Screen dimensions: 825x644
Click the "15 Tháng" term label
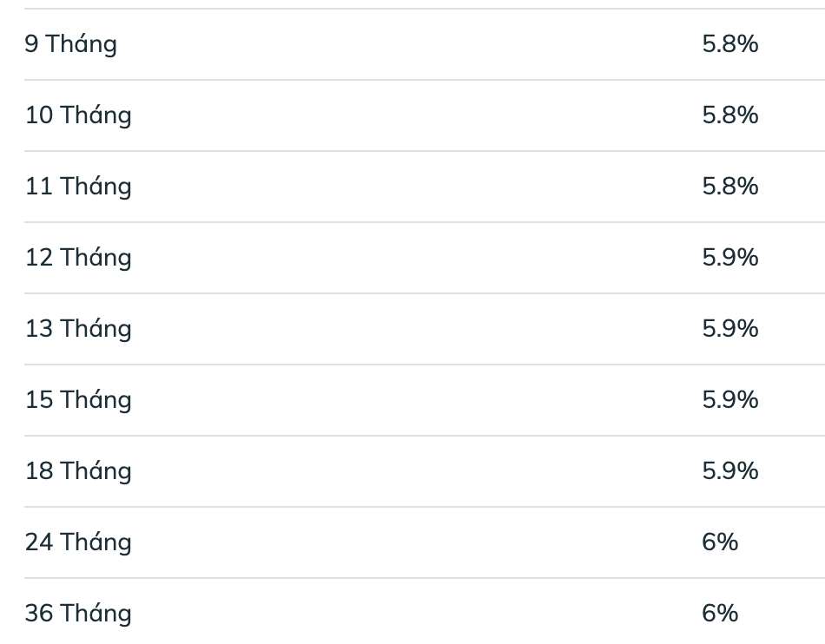coord(78,400)
